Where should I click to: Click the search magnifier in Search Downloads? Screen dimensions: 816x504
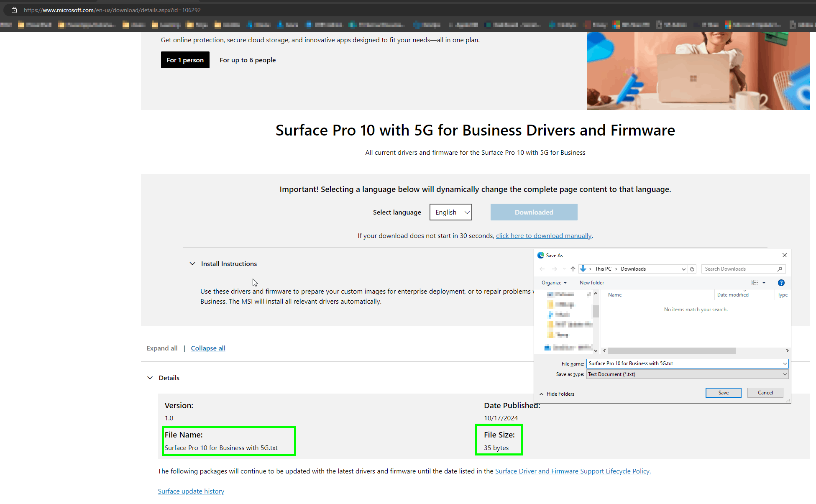(780, 269)
